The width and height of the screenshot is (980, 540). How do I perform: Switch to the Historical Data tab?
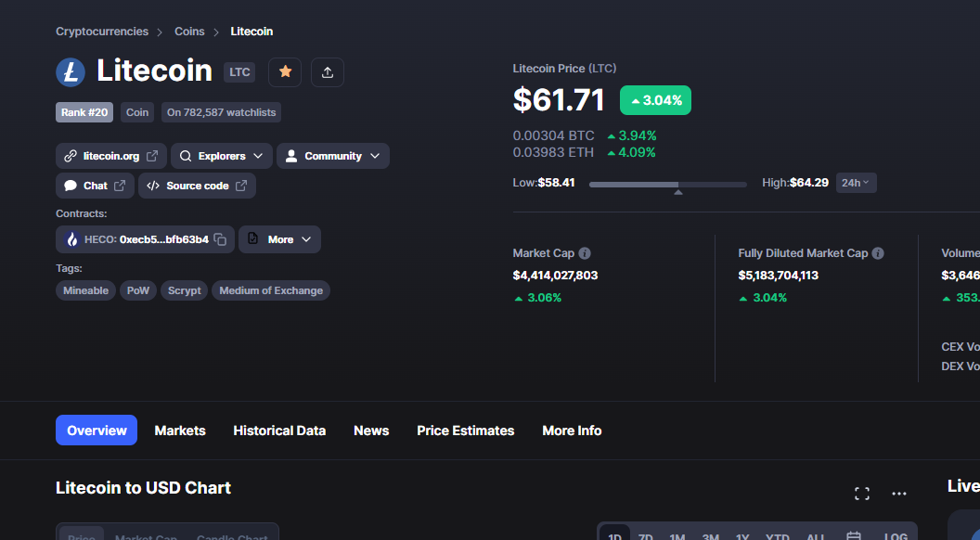click(x=279, y=431)
